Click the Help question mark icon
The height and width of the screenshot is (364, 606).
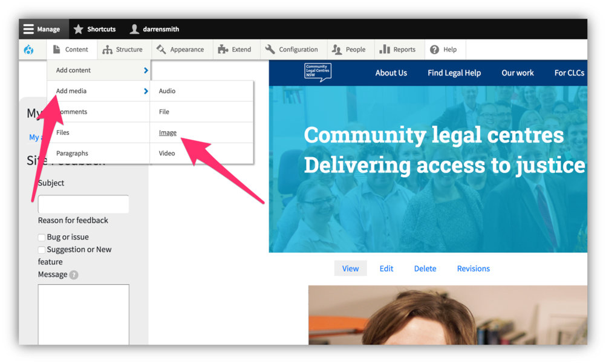(434, 50)
